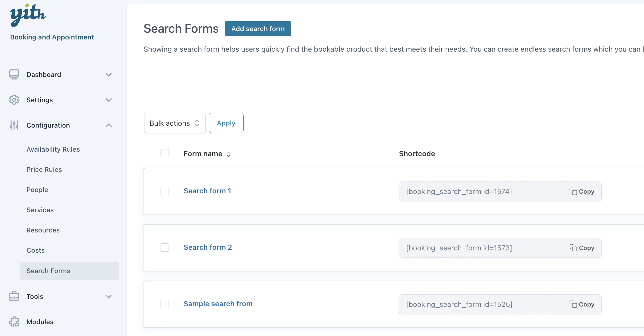The image size is (644, 336).
Task: Select the Sample search from checkbox
Action: (x=165, y=304)
